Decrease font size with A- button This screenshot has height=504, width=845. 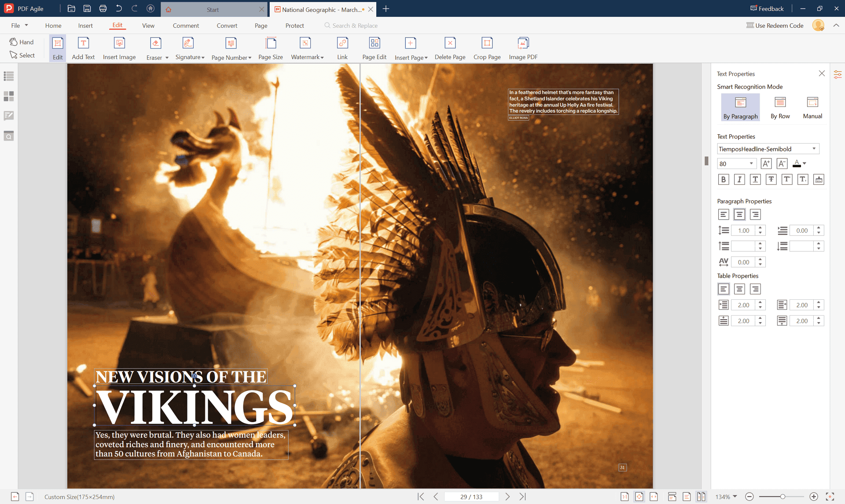click(x=782, y=164)
